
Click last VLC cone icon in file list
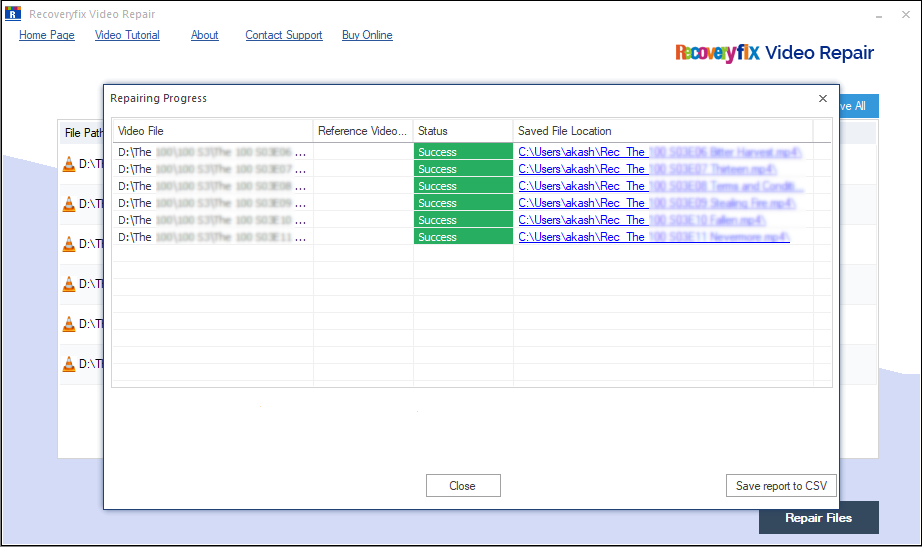69,364
